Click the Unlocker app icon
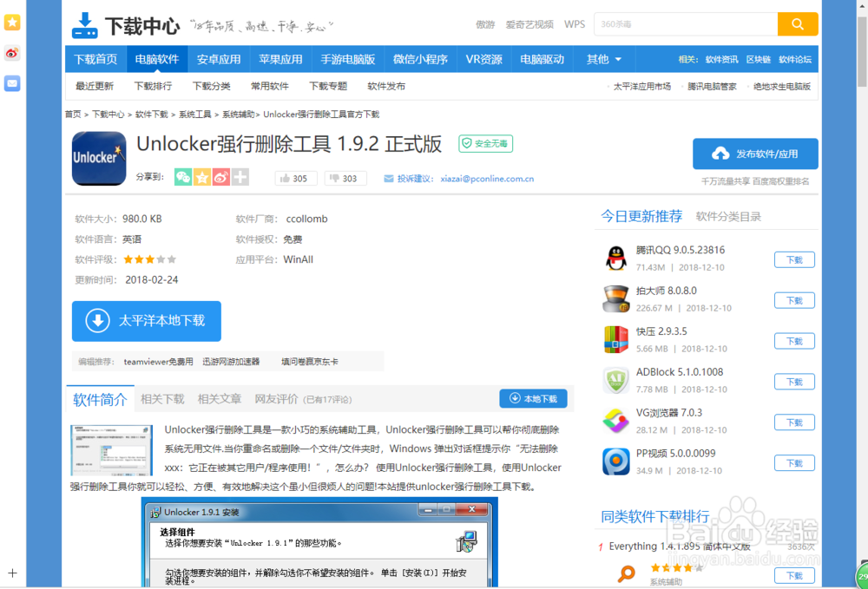 pyautogui.click(x=99, y=158)
